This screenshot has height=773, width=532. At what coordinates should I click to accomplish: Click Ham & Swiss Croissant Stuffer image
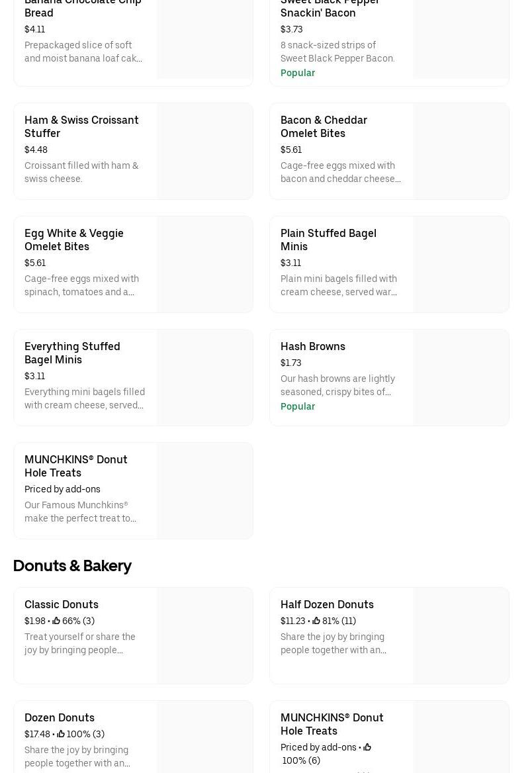click(204, 151)
